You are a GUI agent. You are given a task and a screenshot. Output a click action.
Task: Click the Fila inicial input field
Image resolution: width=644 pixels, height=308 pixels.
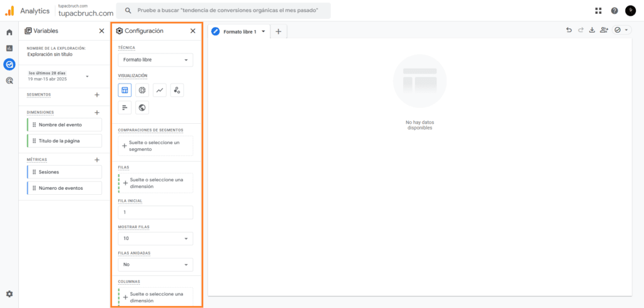tap(155, 212)
